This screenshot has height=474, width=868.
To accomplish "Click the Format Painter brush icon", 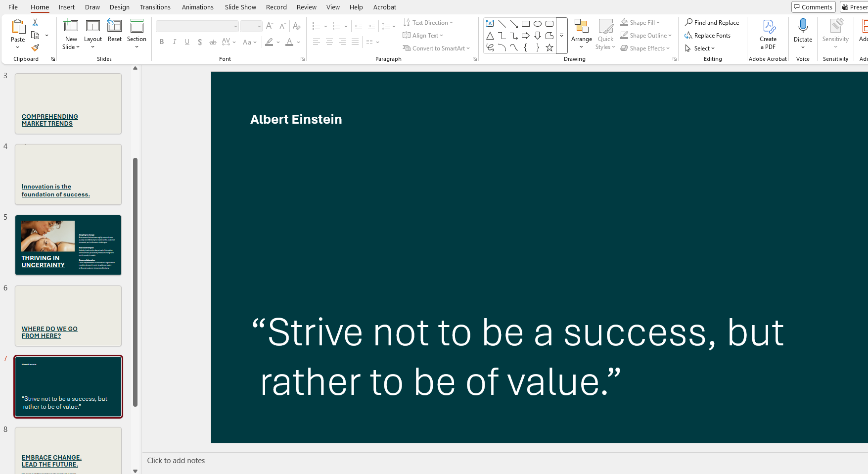I will point(35,48).
